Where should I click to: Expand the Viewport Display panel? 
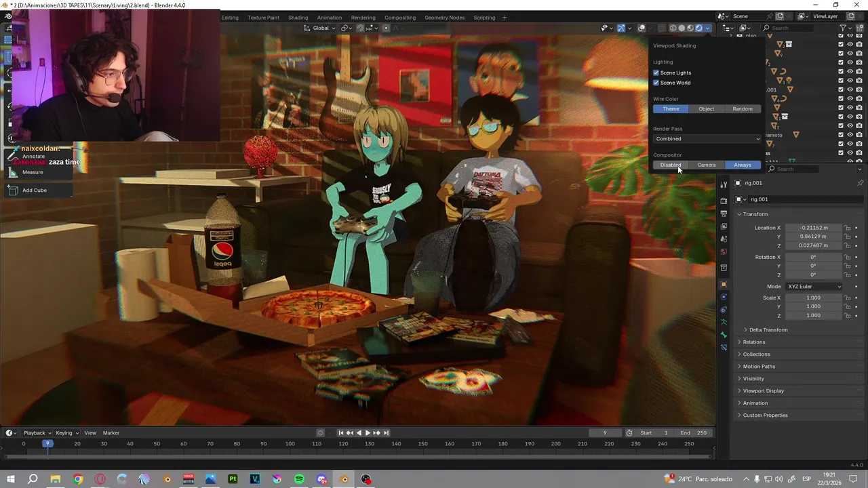click(763, 391)
